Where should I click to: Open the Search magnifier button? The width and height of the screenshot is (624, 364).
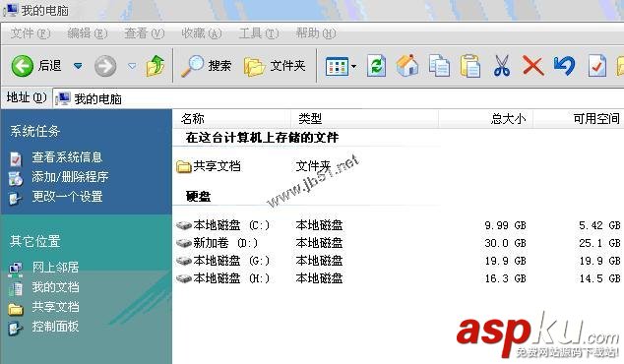206,66
